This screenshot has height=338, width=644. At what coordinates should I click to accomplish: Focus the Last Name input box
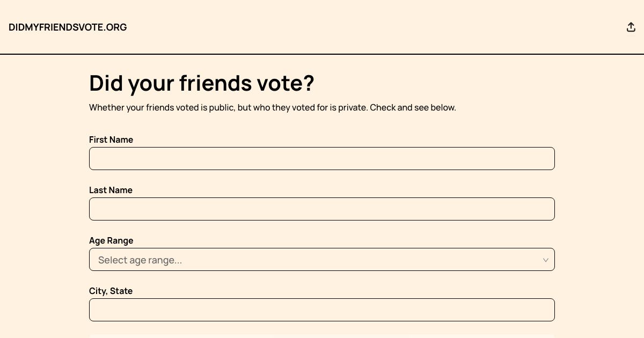pyautogui.click(x=322, y=209)
